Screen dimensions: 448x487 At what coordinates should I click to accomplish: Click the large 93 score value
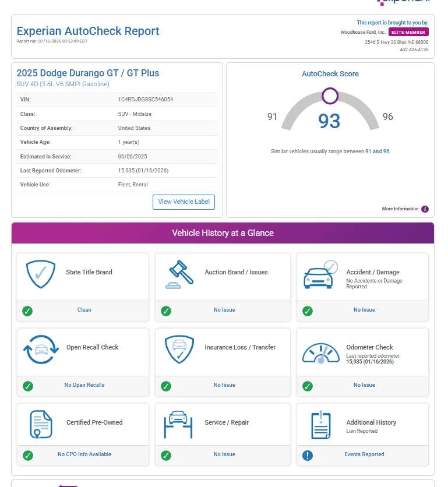pos(329,121)
